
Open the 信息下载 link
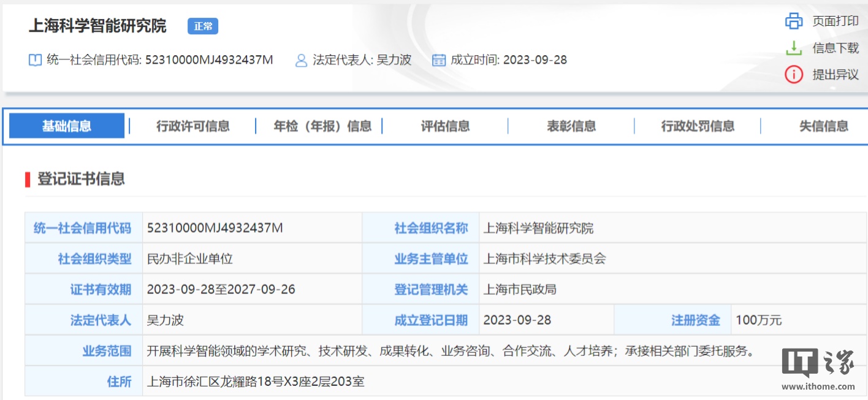point(836,48)
